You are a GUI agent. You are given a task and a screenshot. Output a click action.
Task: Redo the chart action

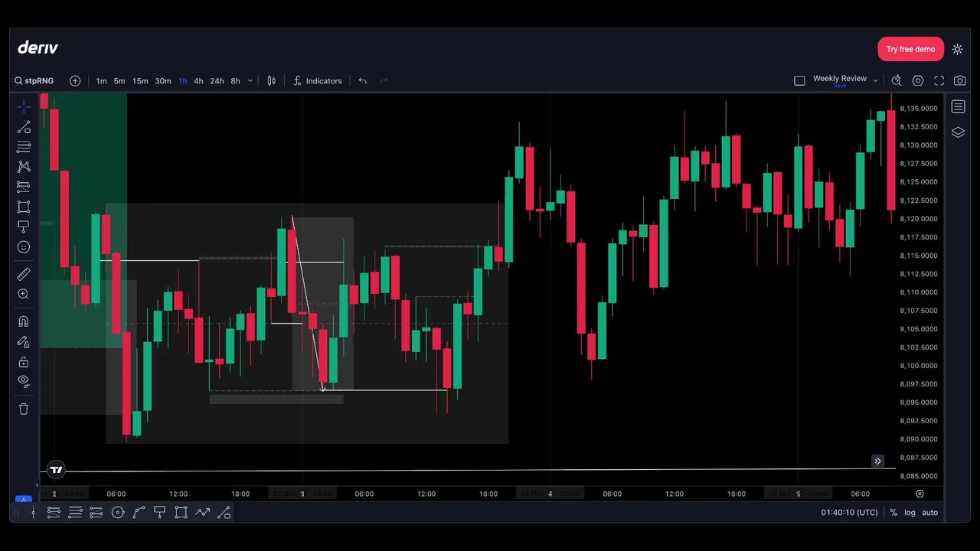tap(384, 80)
